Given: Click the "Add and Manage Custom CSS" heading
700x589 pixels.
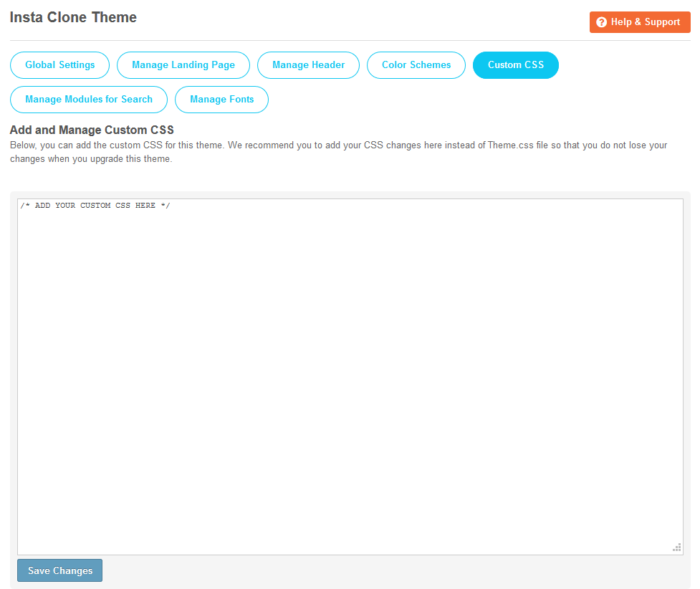Looking at the screenshot, I should coord(92,130).
